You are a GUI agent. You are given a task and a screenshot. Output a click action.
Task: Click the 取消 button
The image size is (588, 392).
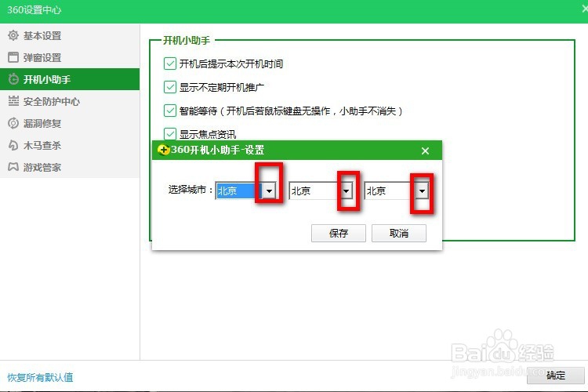click(398, 234)
